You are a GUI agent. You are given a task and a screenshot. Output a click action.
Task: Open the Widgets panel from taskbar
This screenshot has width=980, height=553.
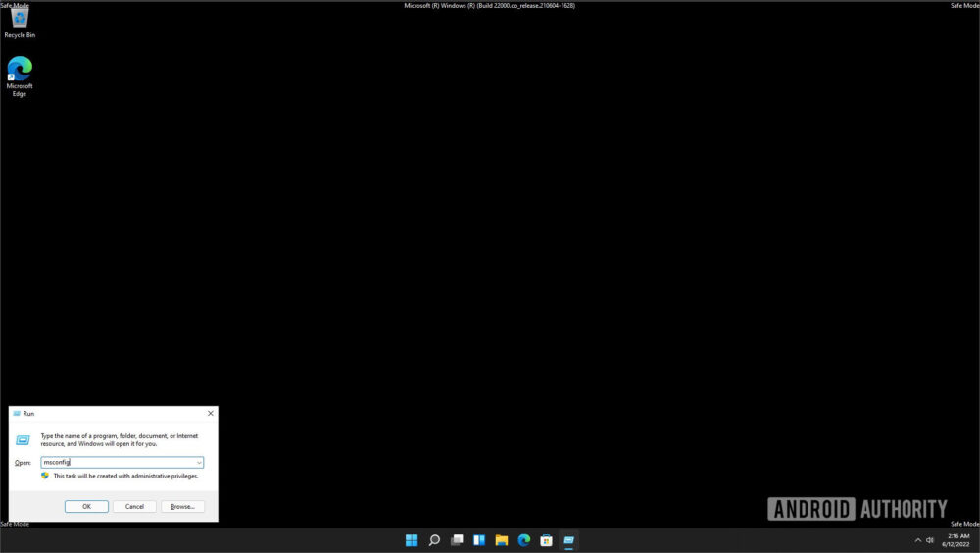479,540
